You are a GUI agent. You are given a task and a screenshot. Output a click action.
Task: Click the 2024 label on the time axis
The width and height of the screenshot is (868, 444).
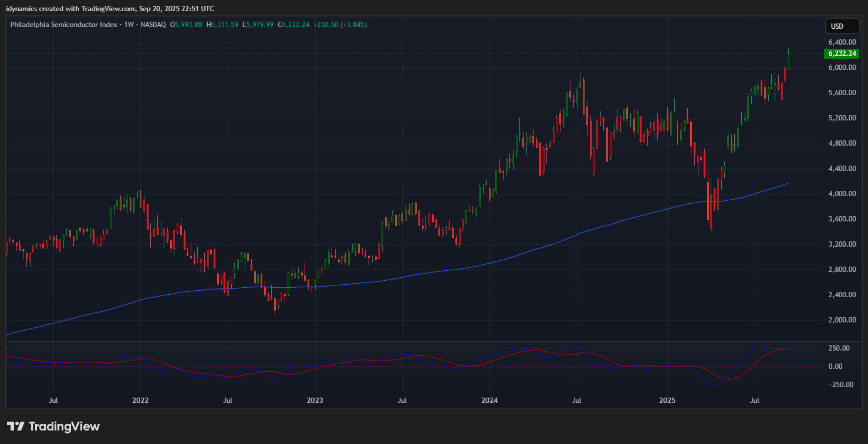pos(489,401)
